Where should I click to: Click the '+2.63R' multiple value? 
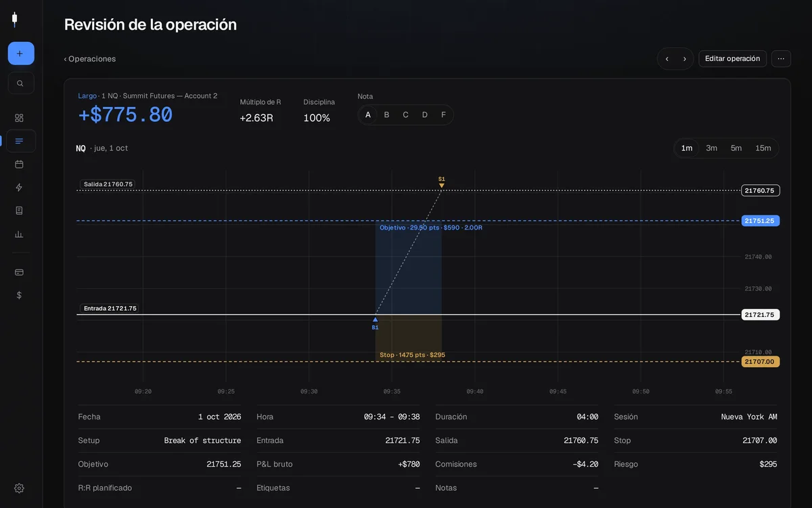tap(256, 118)
